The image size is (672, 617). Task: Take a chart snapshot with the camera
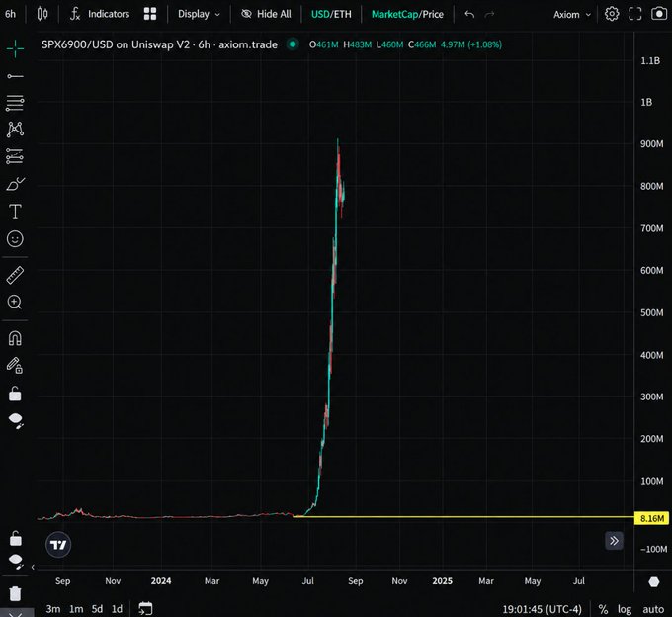pos(659,14)
